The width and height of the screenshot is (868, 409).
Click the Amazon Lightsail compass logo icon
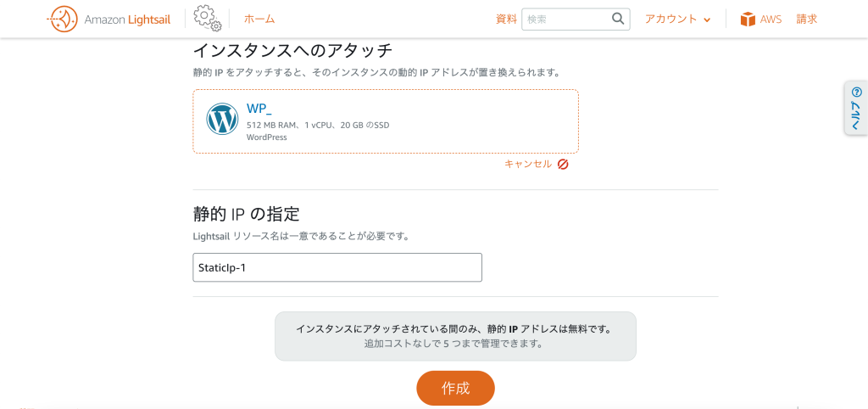point(62,20)
